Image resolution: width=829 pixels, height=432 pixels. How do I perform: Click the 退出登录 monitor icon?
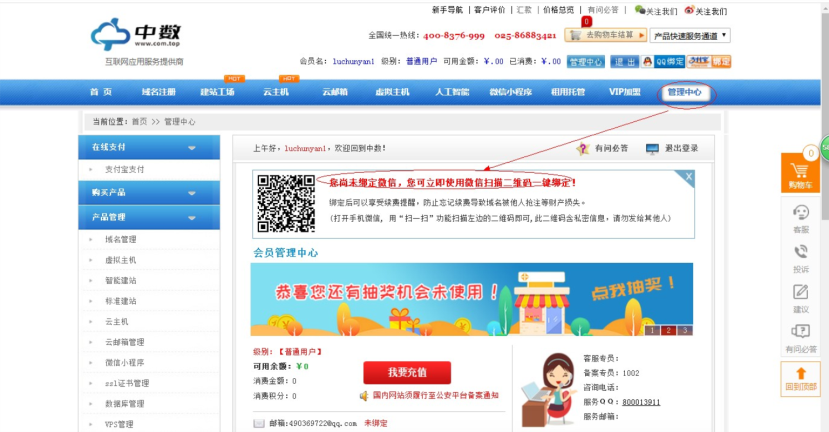653,148
